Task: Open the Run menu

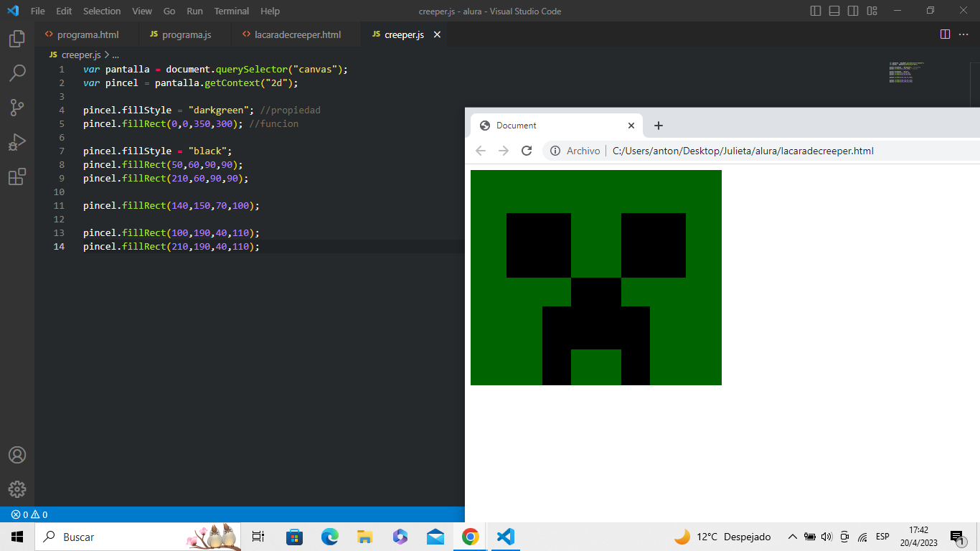Action: (194, 11)
